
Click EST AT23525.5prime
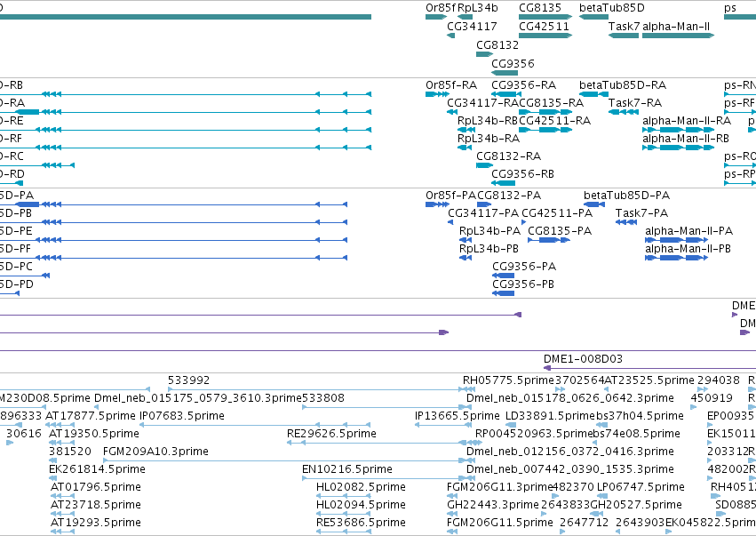pyautogui.click(x=649, y=380)
